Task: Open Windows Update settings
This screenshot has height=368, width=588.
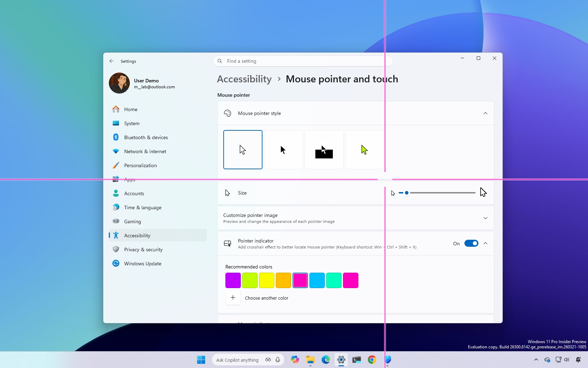Action: point(142,263)
